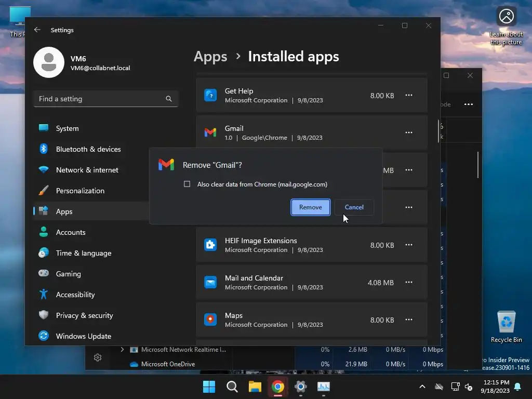The height and width of the screenshot is (399, 532).
Task: Cancel the Remove Gmail dialog
Action: [x=354, y=207]
